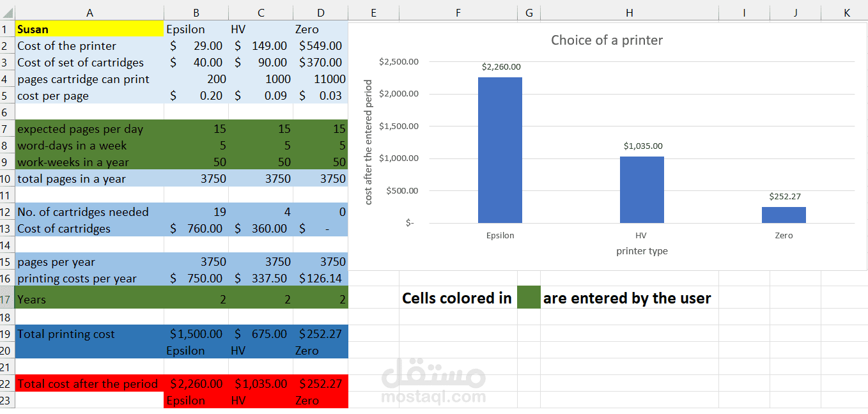Select the $360.00 cartridge cost cell

coord(261,228)
